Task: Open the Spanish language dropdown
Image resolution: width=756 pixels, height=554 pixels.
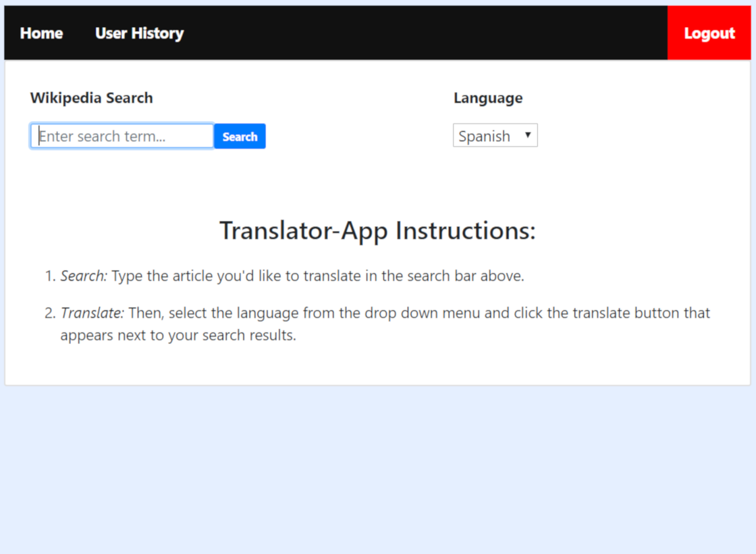Action: pyautogui.click(x=495, y=136)
